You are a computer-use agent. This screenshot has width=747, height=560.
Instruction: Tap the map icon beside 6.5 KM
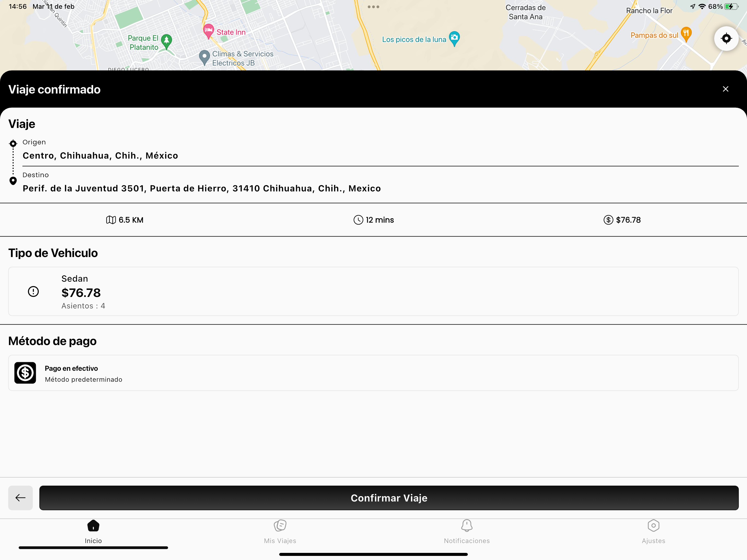click(111, 220)
